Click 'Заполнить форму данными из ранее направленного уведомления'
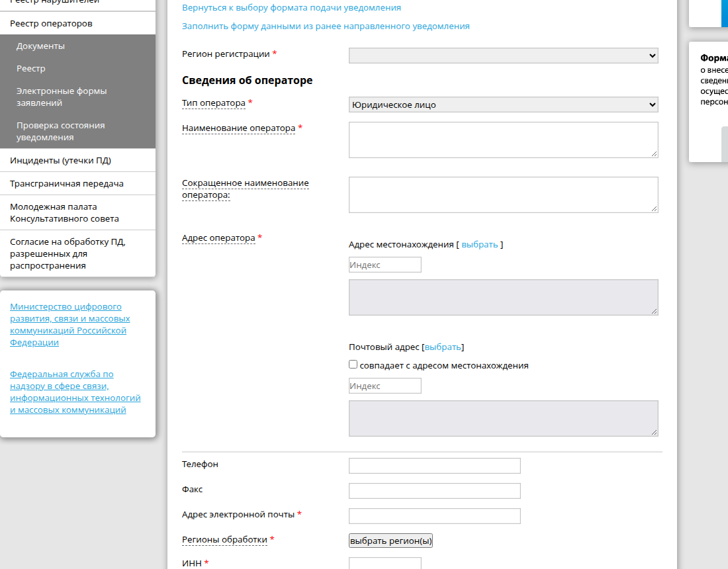 coord(326,26)
